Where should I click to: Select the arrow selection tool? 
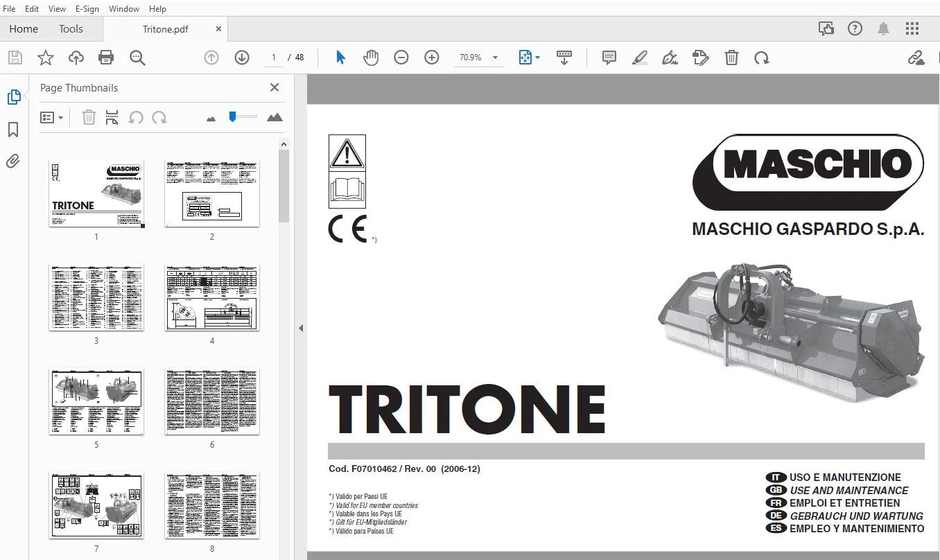(x=340, y=58)
